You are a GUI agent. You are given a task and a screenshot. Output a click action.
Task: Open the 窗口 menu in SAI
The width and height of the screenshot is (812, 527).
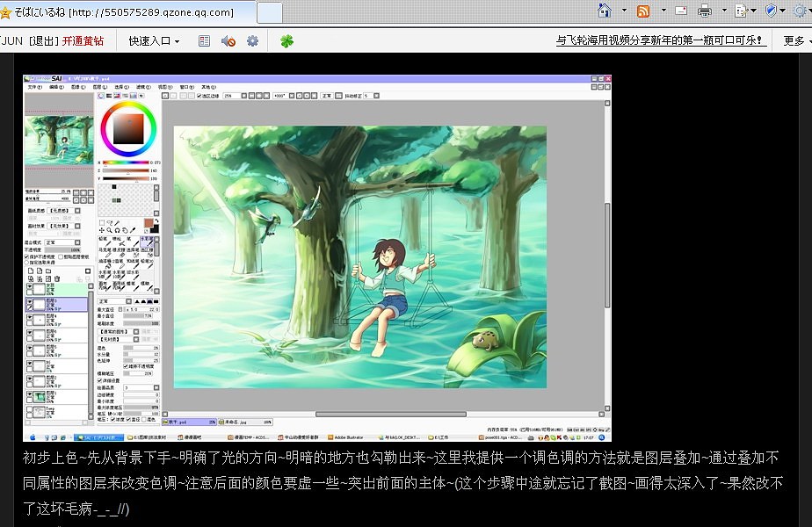187,87
